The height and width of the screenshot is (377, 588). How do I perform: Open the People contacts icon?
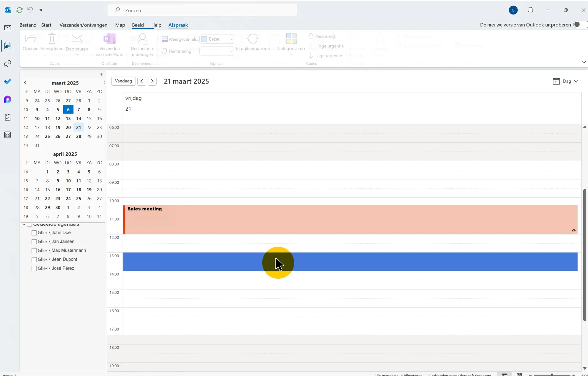(x=8, y=64)
